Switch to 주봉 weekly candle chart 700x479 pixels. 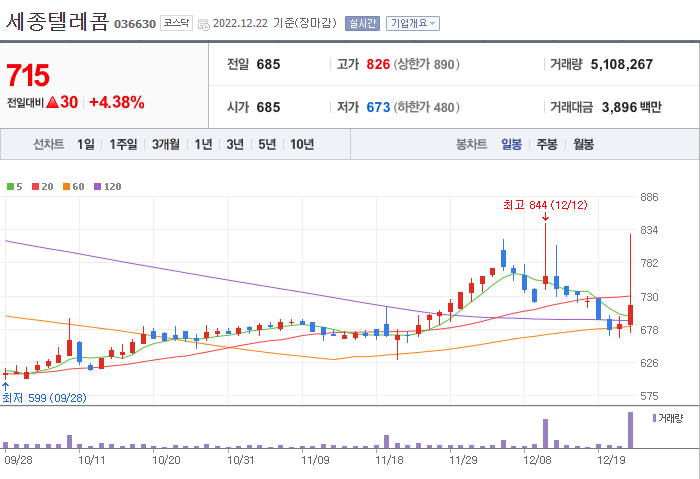point(547,144)
